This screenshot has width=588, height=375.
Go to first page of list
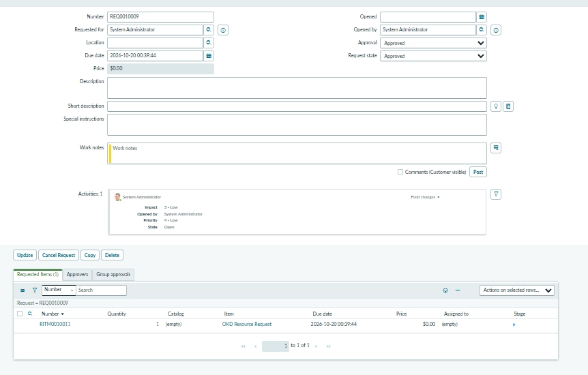pyautogui.click(x=244, y=346)
